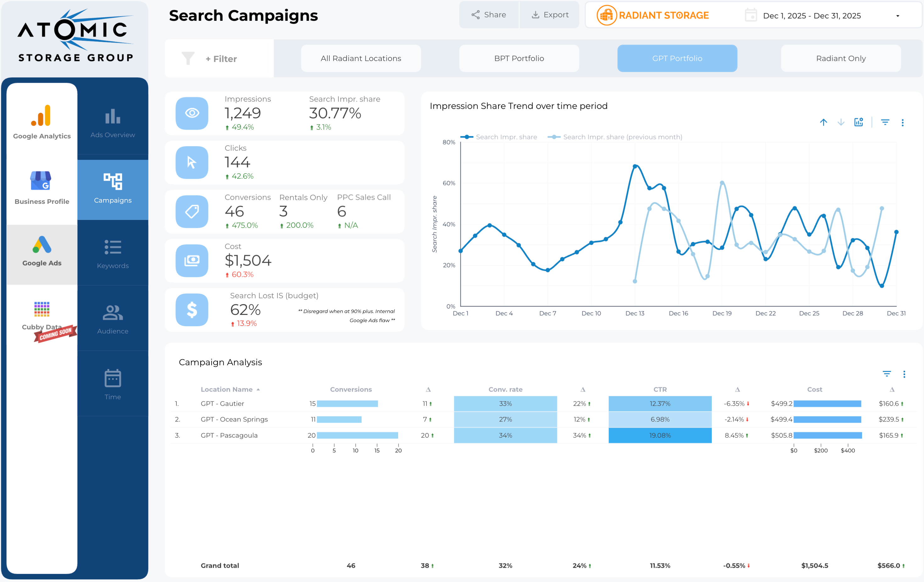Image resolution: width=924 pixels, height=582 pixels.
Task: Open the date range dropdown
Action: tap(897, 16)
